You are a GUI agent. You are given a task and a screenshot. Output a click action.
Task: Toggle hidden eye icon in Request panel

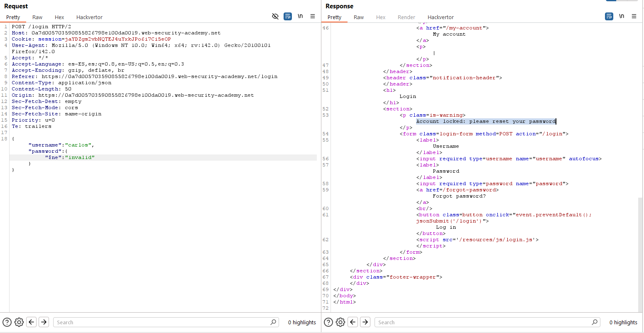pos(275,16)
